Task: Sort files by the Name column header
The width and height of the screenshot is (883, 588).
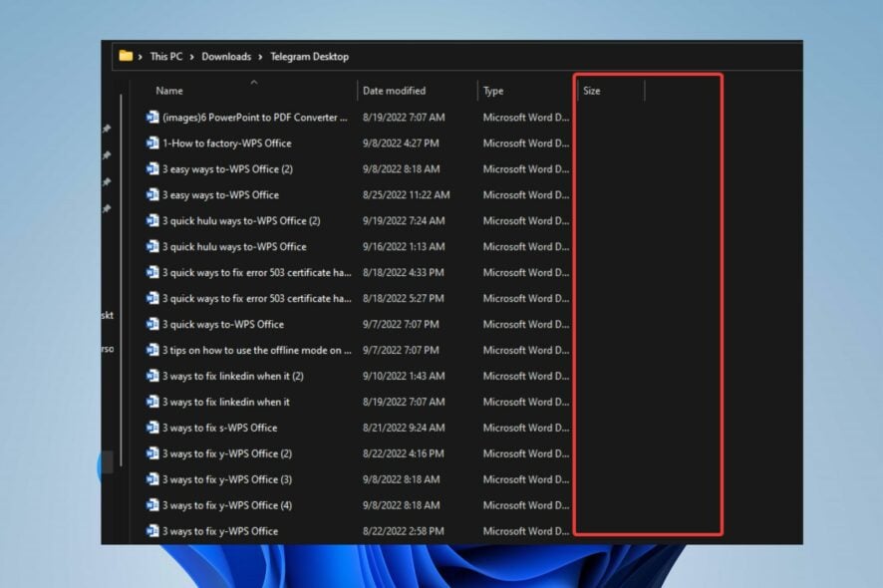Action: coord(169,91)
